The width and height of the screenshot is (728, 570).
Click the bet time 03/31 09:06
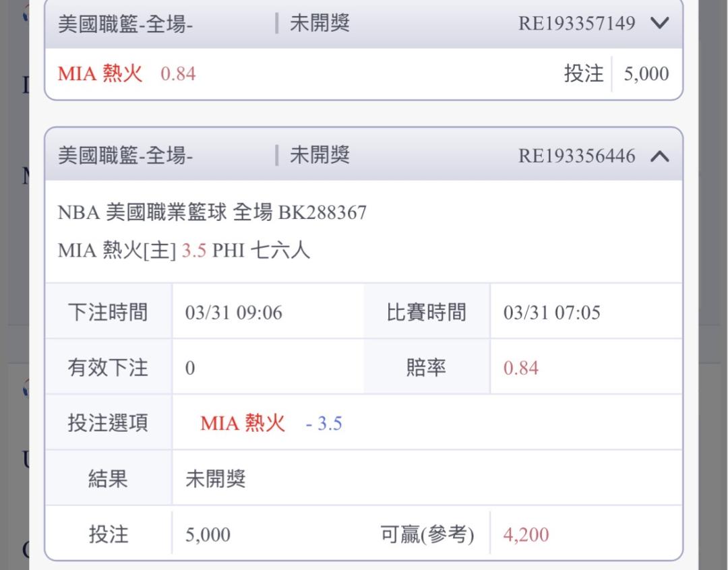point(233,313)
